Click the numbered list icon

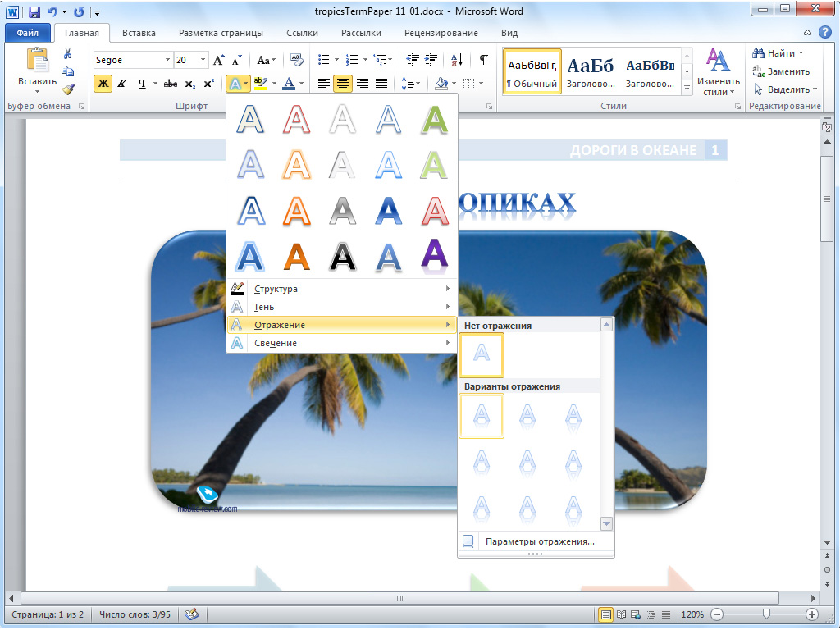352,59
